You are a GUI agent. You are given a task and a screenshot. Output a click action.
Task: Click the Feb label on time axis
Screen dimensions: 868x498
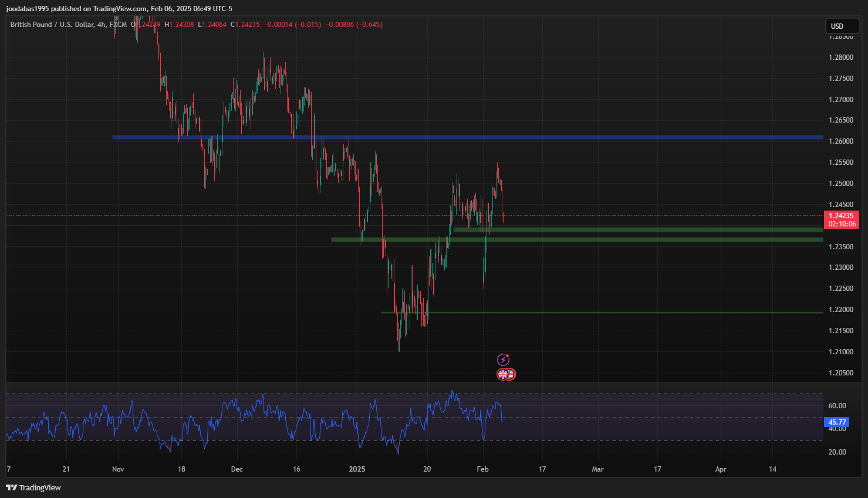click(482, 469)
